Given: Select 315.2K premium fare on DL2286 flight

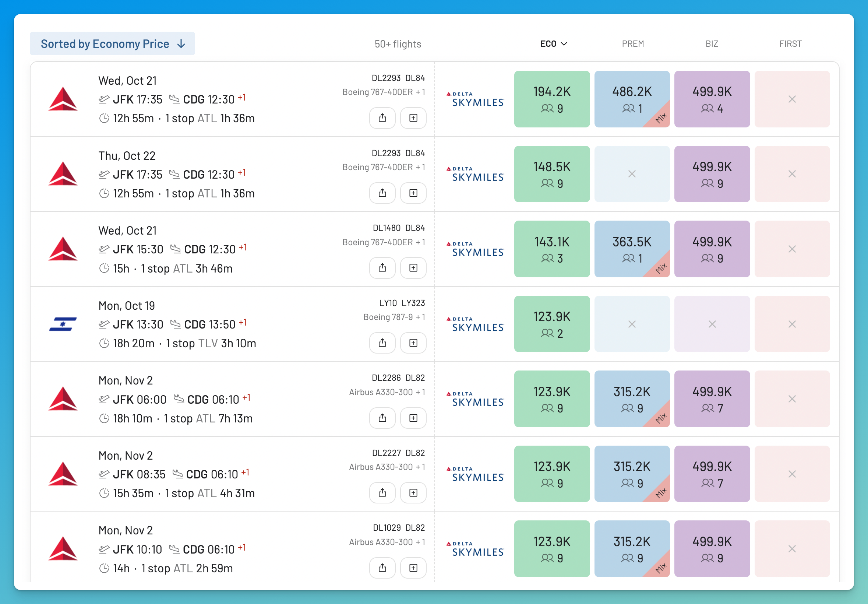Looking at the screenshot, I should (632, 399).
